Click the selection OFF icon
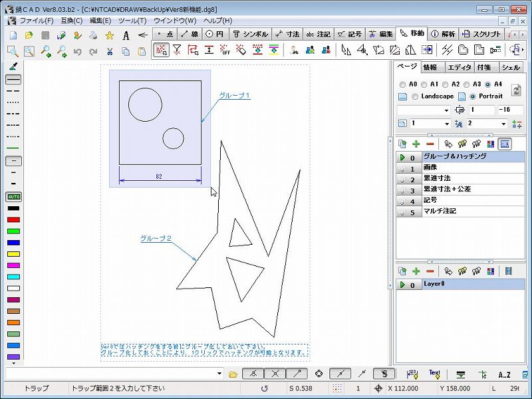This screenshot has width=532, height=399. (225, 51)
